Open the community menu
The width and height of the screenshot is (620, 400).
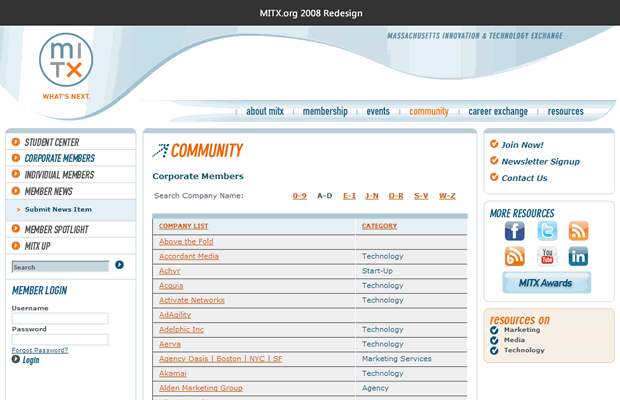429,111
